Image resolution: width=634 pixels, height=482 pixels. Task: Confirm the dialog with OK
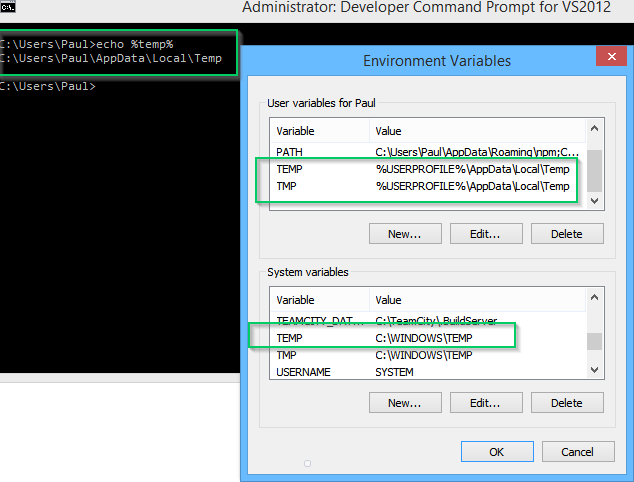coord(497,452)
